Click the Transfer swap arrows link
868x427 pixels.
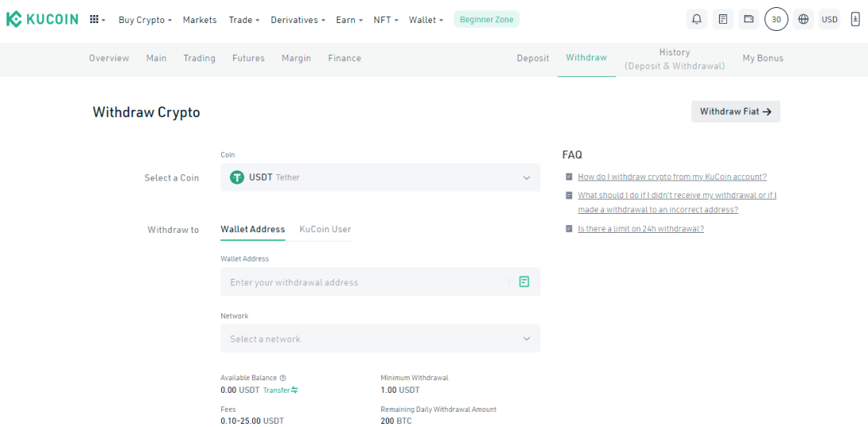point(281,390)
